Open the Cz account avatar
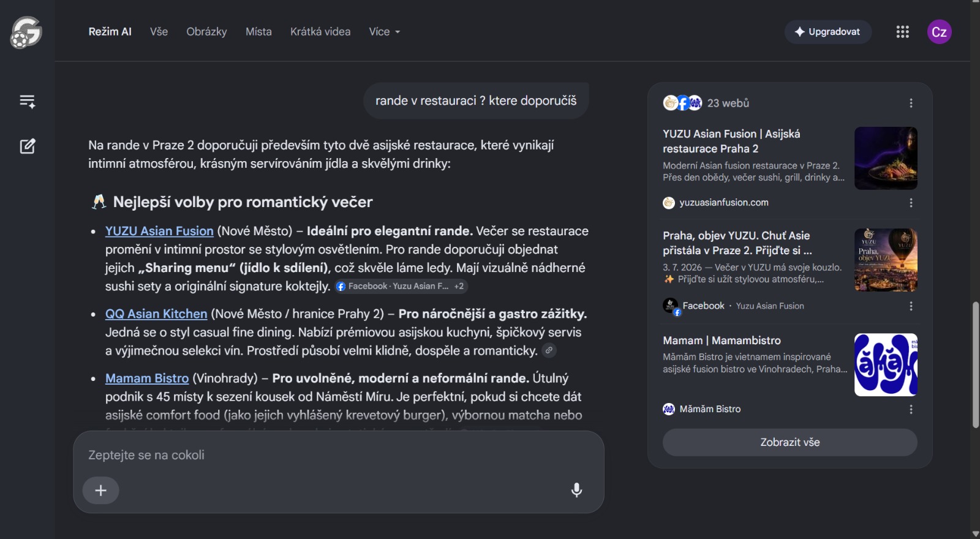Image resolution: width=980 pixels, height=539 pixels. click(x=939, y=32)
